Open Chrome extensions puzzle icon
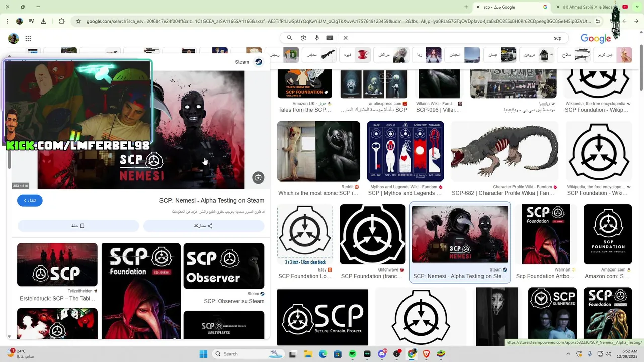The height and width of the screenshot is (362, 644). (x=62, y=21)
